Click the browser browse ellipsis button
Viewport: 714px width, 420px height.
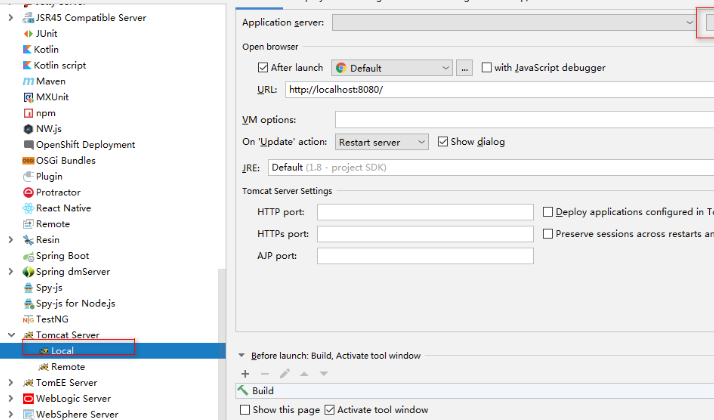pos(464,68)
